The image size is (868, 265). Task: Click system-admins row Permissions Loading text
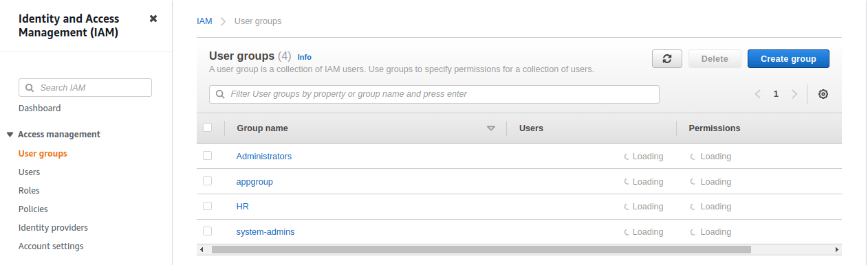tap(715, 232)
